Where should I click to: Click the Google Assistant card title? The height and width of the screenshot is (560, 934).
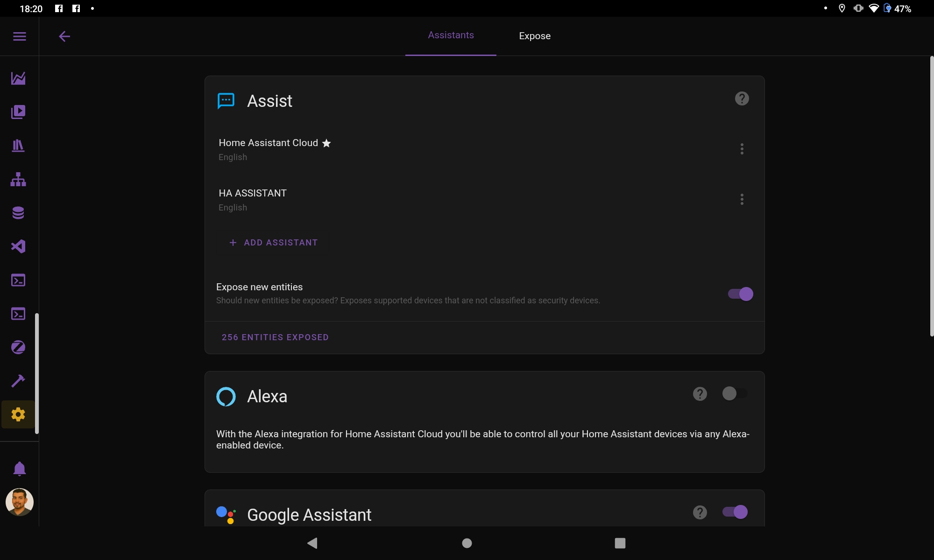tap(309, 515)
